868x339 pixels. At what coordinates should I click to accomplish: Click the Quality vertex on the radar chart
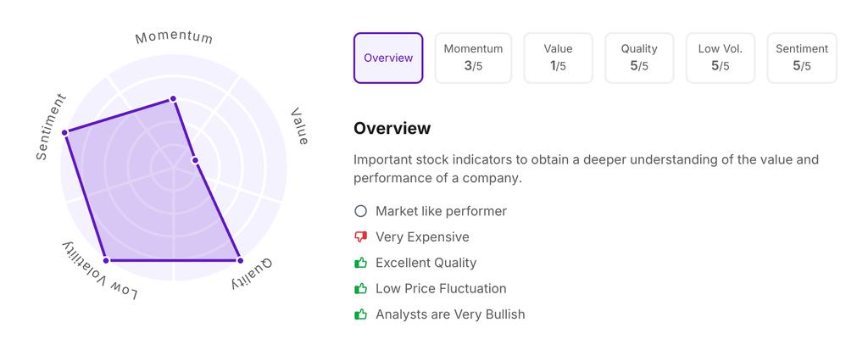pyautogui.click(x=240, y=260)
